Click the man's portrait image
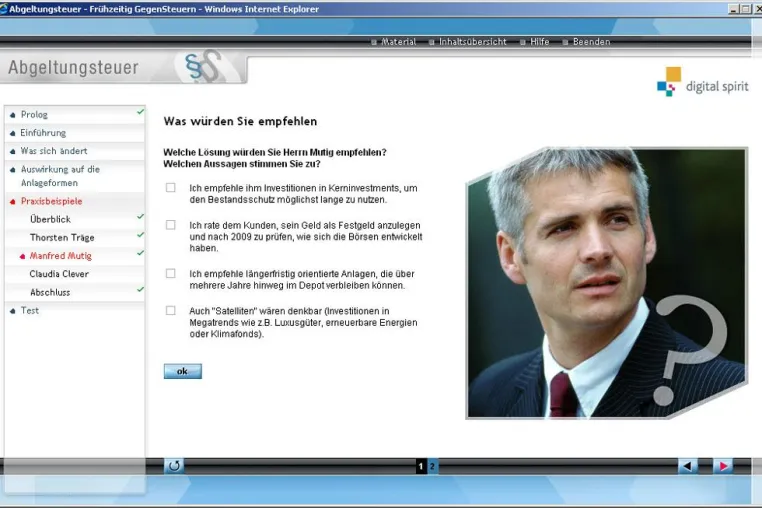 pos(606,283)
